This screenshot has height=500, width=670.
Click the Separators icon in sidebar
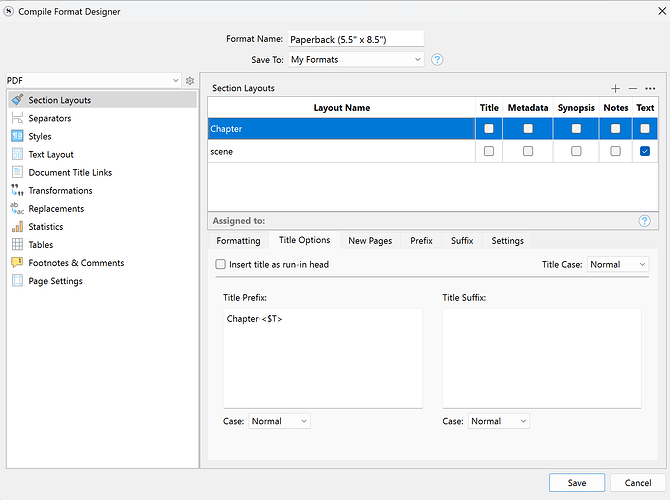tap(18, 118)
